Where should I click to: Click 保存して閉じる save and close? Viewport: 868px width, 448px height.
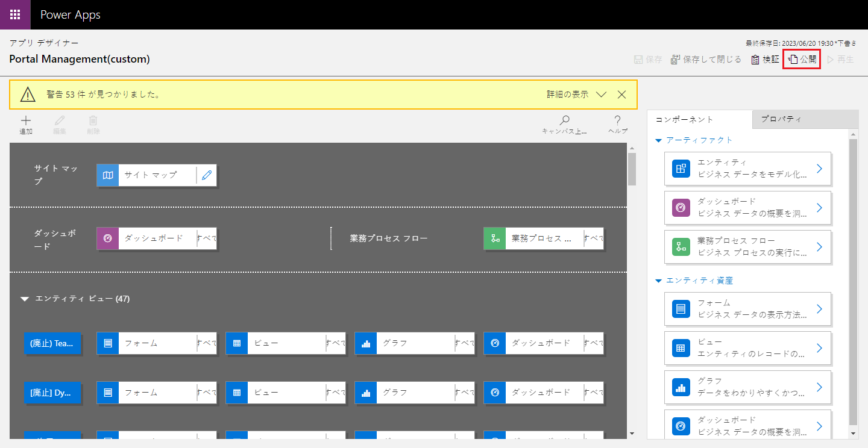click(x=706, y=60)
